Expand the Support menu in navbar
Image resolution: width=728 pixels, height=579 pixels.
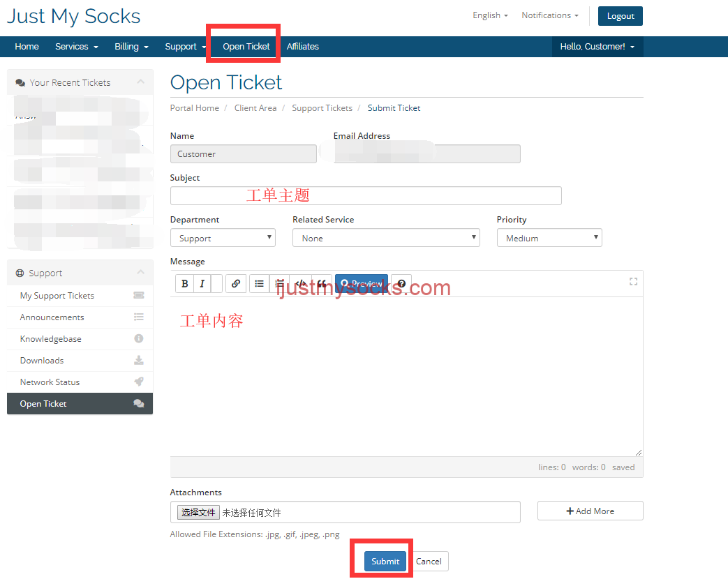pyautogui.click(x=184, y=47)
